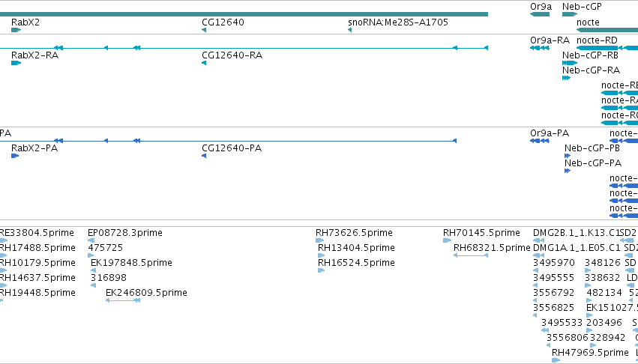The height and width of the screenshot is (364, 638).
Task: Select the long teal gene span bar
Action: [x=244, y=14]
